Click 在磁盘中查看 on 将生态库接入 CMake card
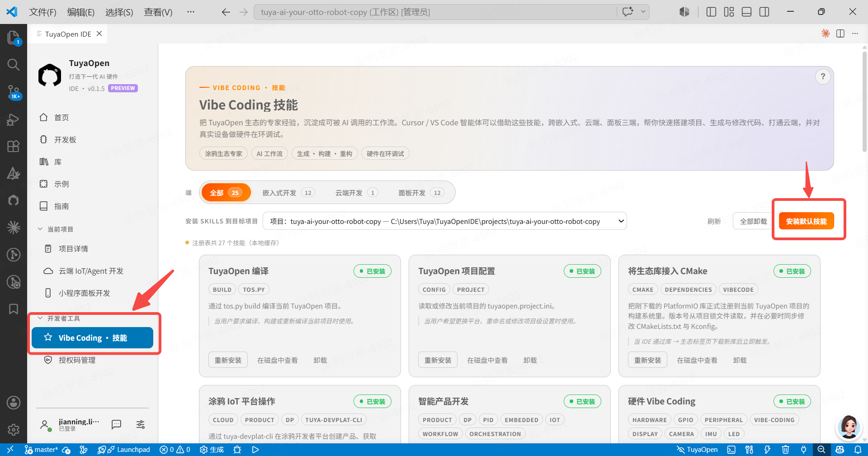Screen dimensions: 868x456 point(697,360)
